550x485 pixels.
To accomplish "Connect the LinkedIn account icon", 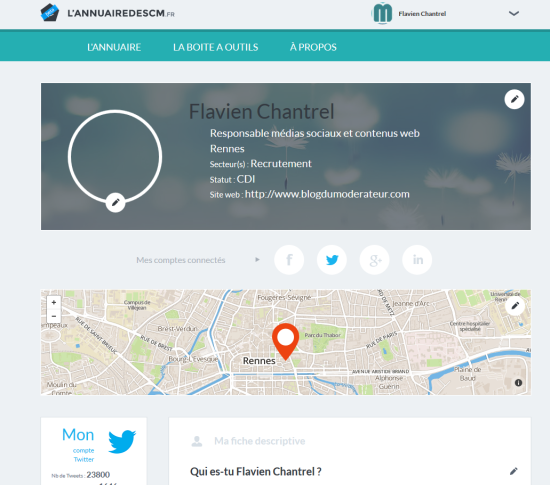I will point(417,260).
